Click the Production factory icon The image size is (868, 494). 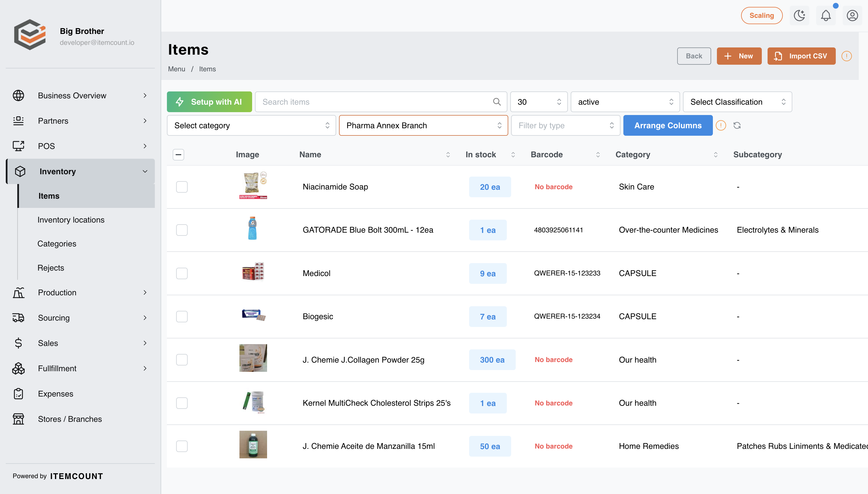[18, 292]
